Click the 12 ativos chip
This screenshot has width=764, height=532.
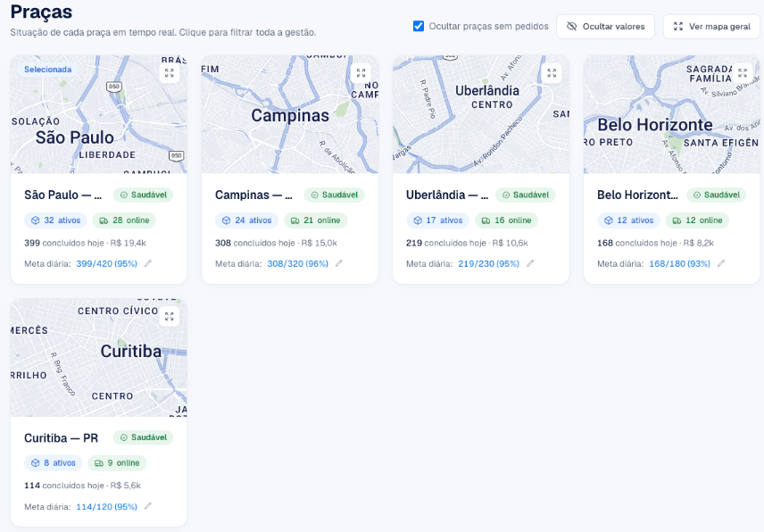[x=628, y=220]
